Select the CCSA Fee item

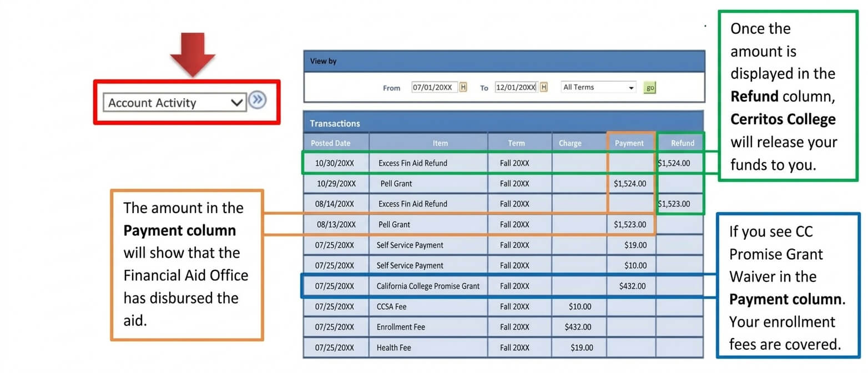click(391, 306)
